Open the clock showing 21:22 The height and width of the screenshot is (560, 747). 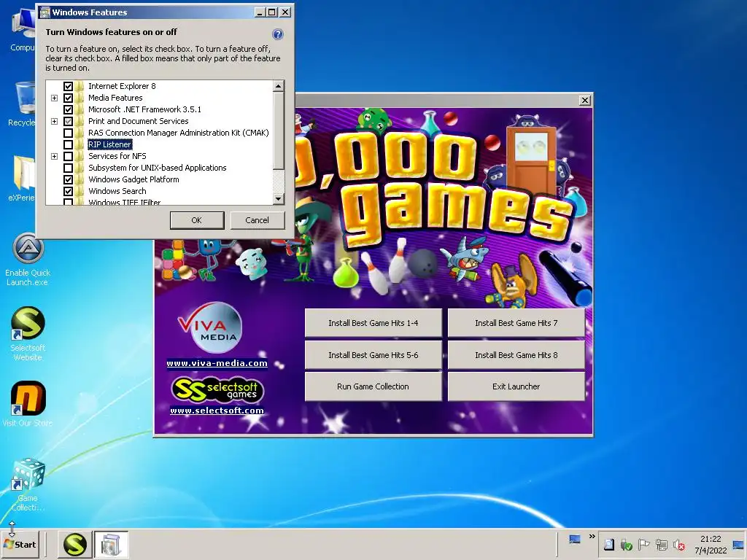tap(711, 544)
